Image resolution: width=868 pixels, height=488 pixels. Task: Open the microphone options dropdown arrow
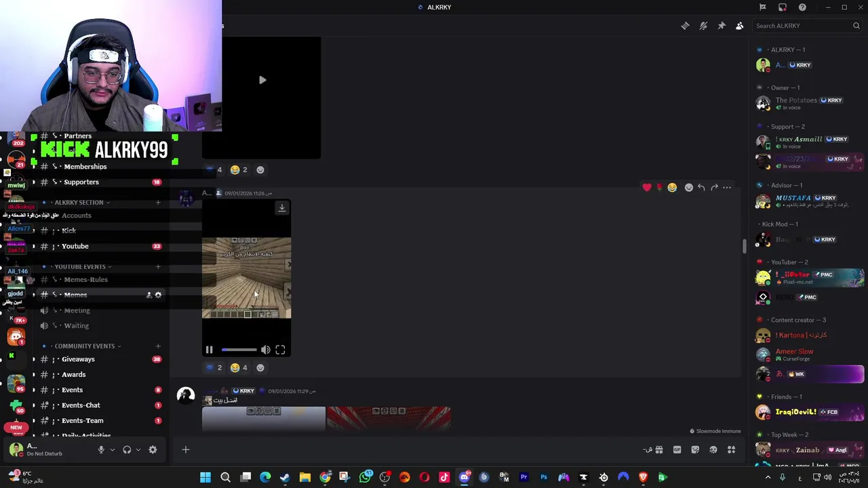point(113,449)
